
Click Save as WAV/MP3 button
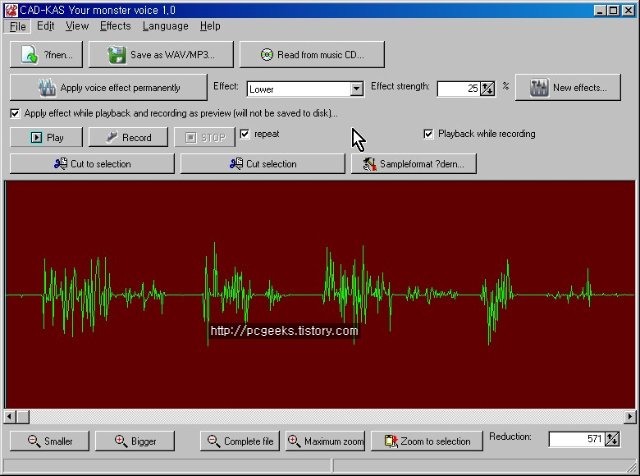coord(161,54)
